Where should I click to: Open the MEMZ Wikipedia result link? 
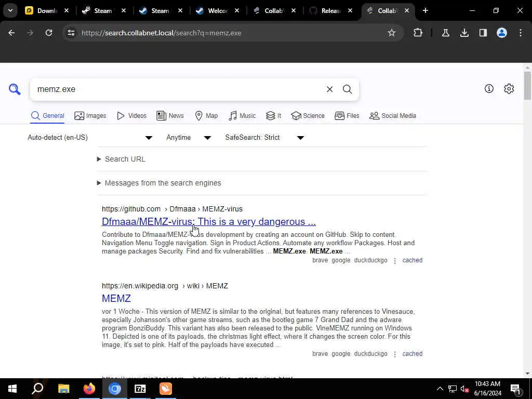(116, 298)
